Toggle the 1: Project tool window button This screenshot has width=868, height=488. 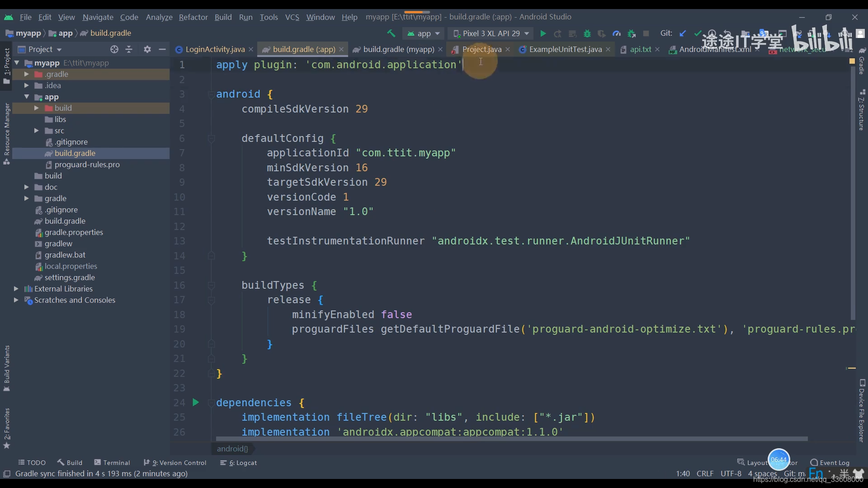(x=7, y=66)
